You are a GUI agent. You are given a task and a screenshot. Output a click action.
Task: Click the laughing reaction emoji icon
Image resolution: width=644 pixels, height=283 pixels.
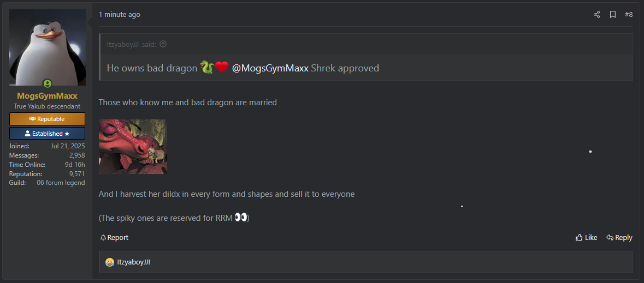(109, 262)
